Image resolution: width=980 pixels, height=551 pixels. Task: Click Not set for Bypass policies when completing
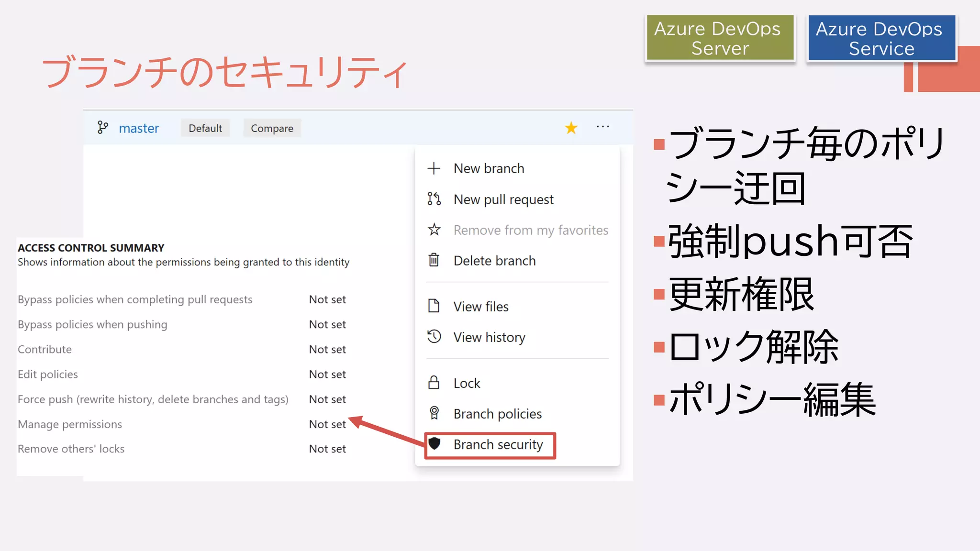point(327,299)
